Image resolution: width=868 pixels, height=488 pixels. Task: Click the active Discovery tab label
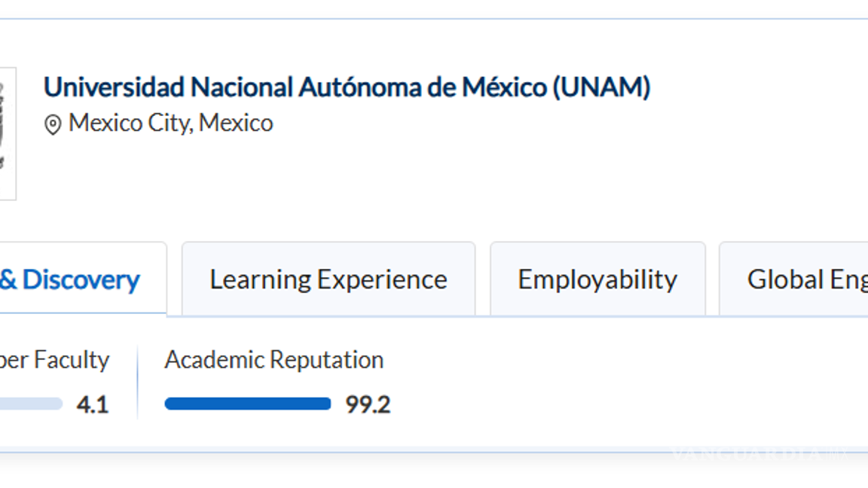click(70, 279)
